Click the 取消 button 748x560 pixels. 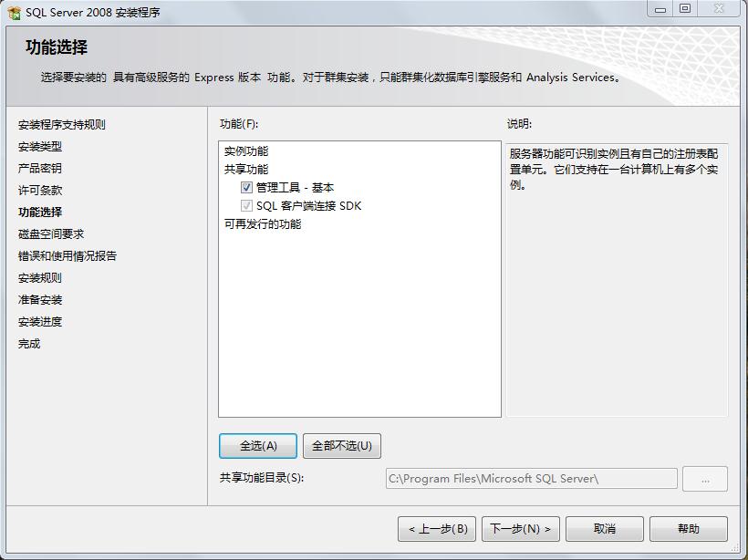click(x=605, y=529)
